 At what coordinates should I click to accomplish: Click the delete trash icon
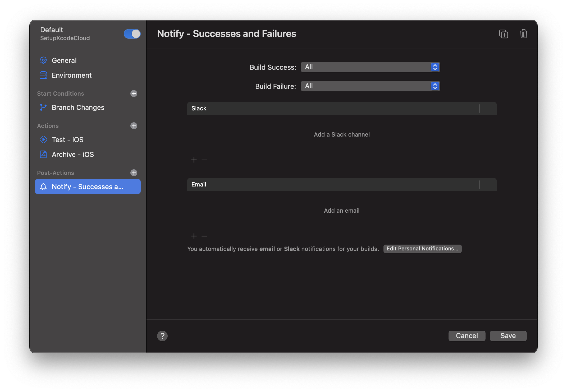tap(524, 34)
